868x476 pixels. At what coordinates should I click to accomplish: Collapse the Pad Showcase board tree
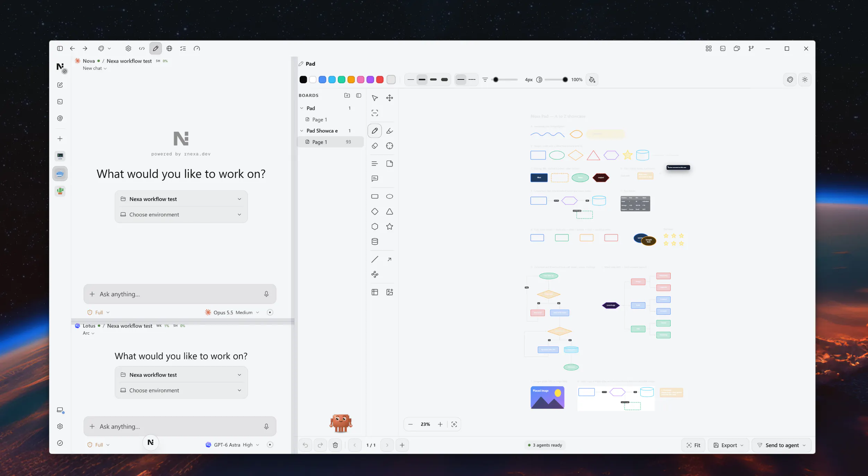[302, 131]
